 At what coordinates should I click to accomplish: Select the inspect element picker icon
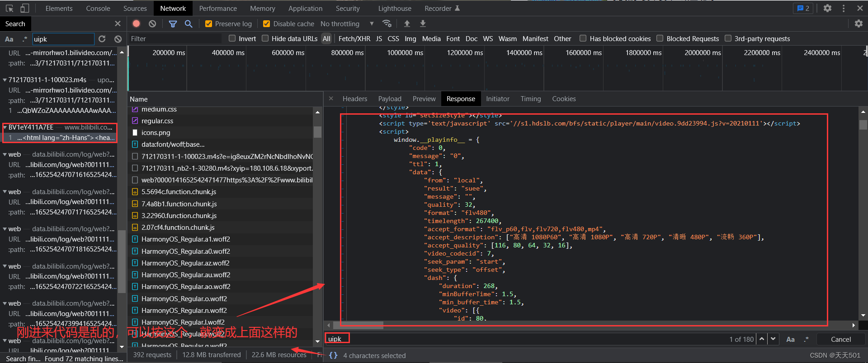9,8
